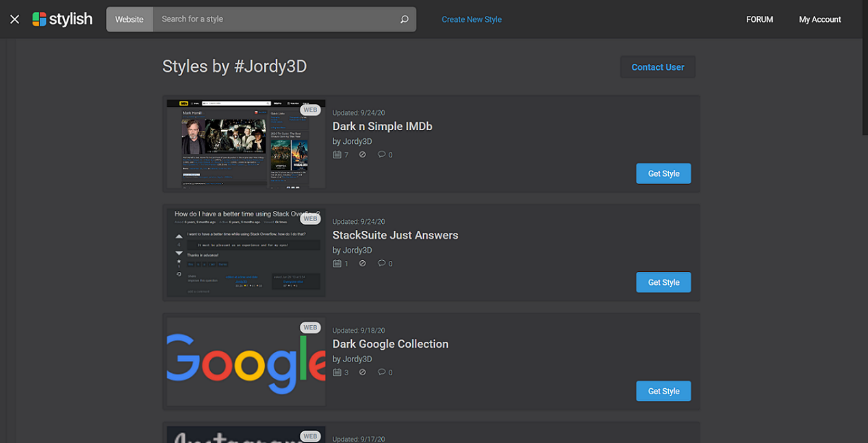868x443 pixels.
Task: Click rating icon on Dark Google Collection
Action: click(362, 372)
